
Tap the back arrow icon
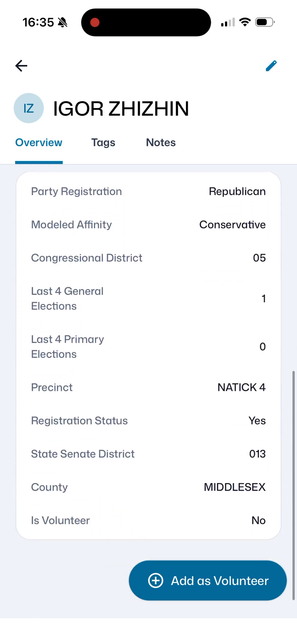(21, 66)
